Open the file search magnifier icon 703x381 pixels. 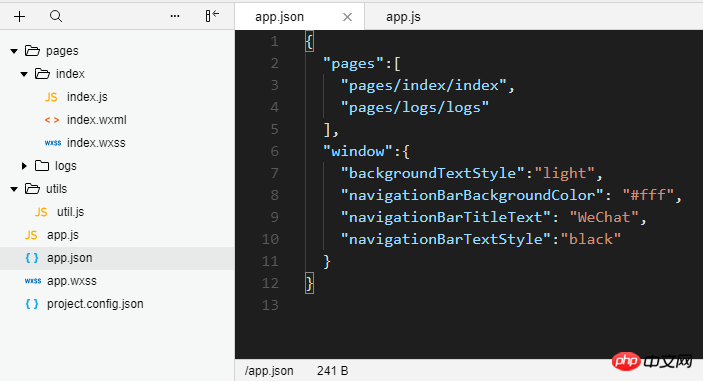point(56,17)
